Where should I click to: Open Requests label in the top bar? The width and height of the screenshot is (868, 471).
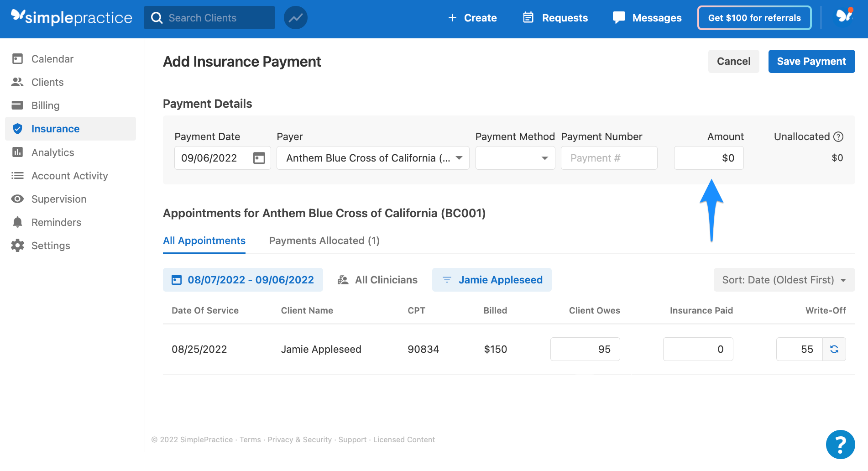click(565, 18)
